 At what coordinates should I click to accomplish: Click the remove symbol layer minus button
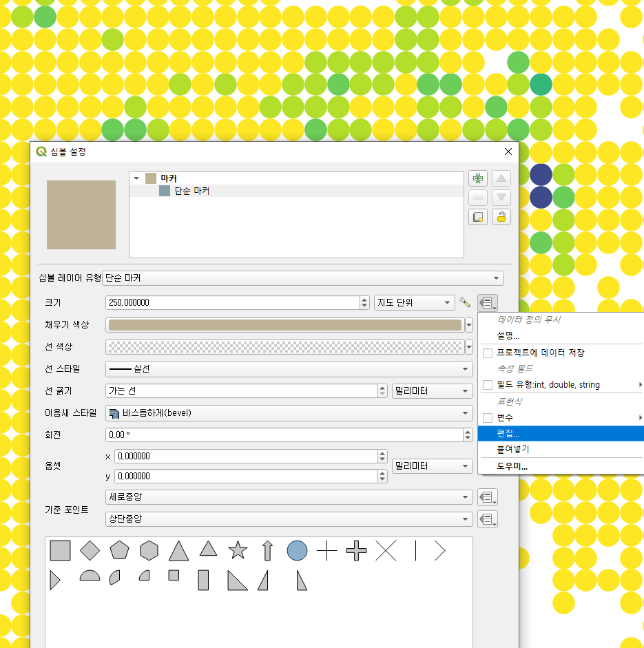click(478, 198)
